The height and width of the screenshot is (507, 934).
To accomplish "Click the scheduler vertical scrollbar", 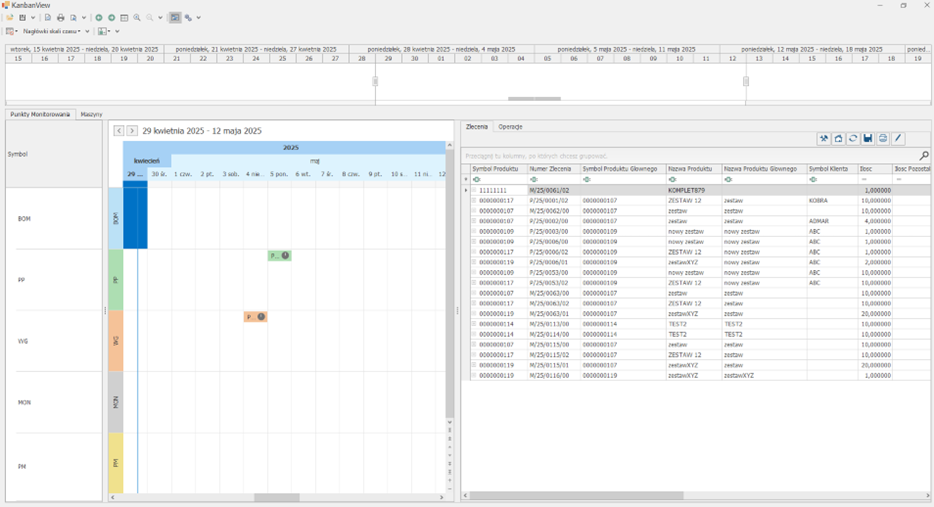I will (450, 286).
